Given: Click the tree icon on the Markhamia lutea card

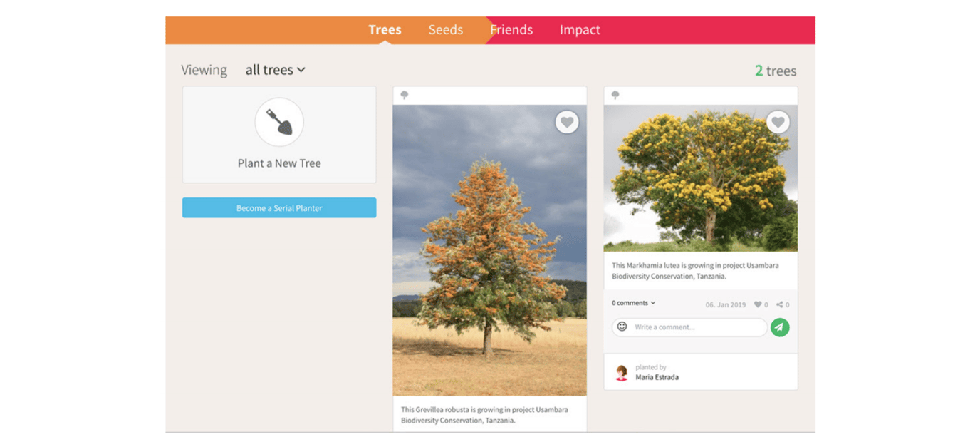Looking at the screenshot, I should point(614,93).
